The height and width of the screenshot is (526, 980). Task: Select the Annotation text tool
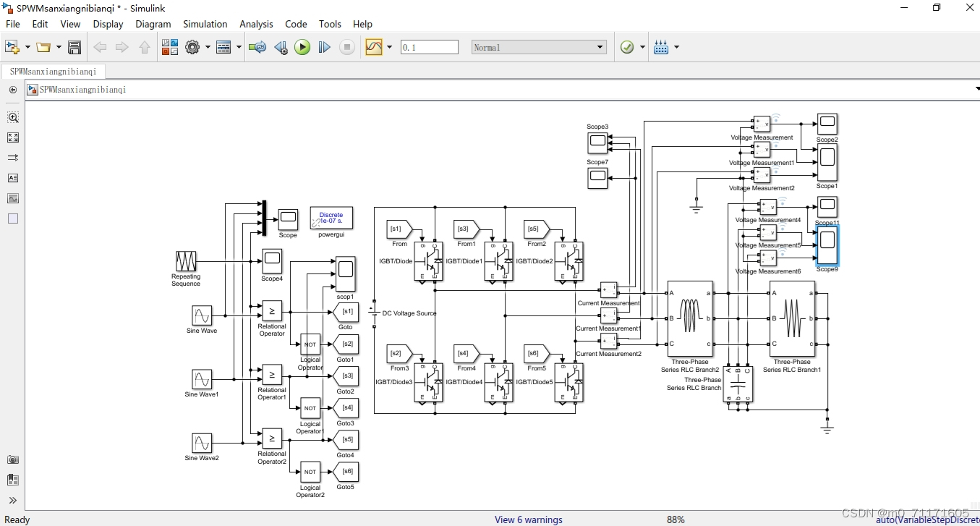point(13,178)
